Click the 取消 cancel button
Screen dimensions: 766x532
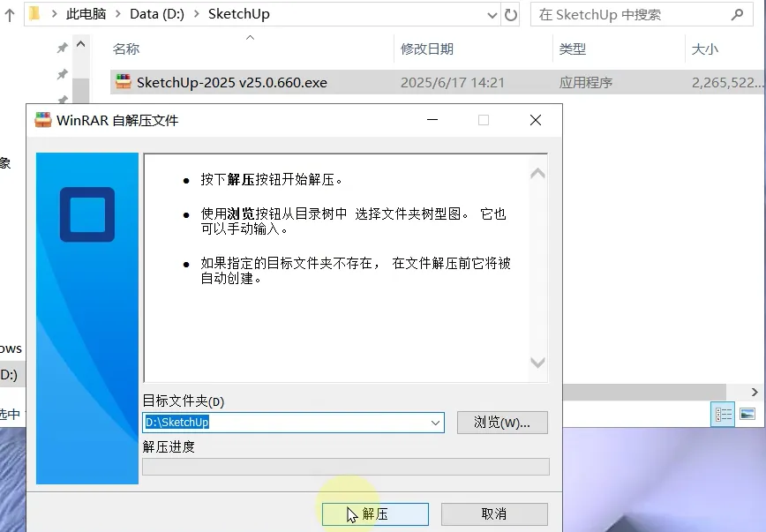494,514
